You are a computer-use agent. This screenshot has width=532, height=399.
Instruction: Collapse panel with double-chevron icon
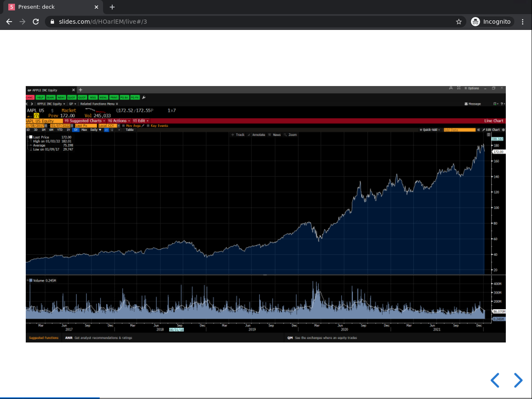pyautogui.click(x=478, y=130)
